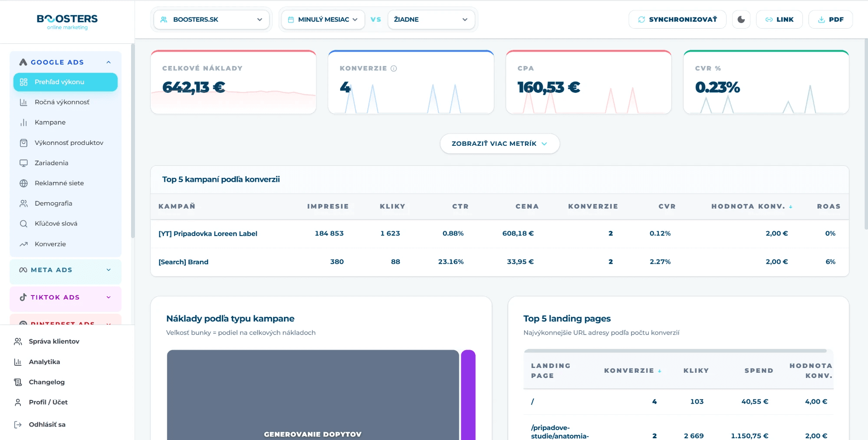The height and width of the screenshot is (440, 868).
Task: Click landing page row "/"
Action: point(678,402)
